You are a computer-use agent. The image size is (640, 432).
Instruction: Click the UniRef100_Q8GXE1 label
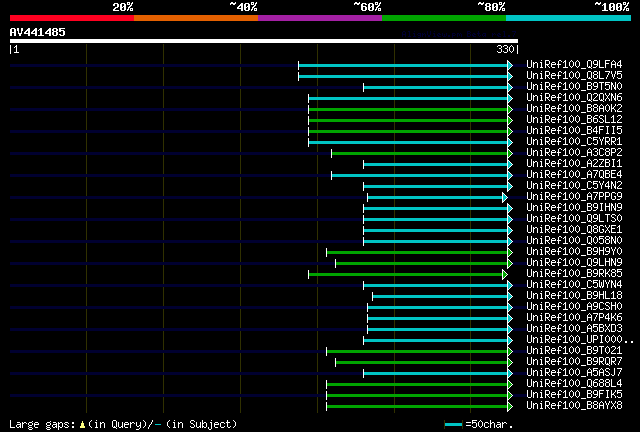(x=574, y=230)
